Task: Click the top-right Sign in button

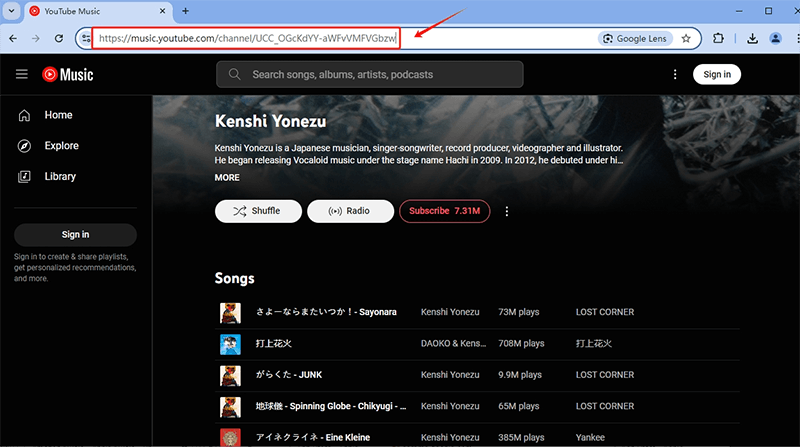Action: [717, 74]
